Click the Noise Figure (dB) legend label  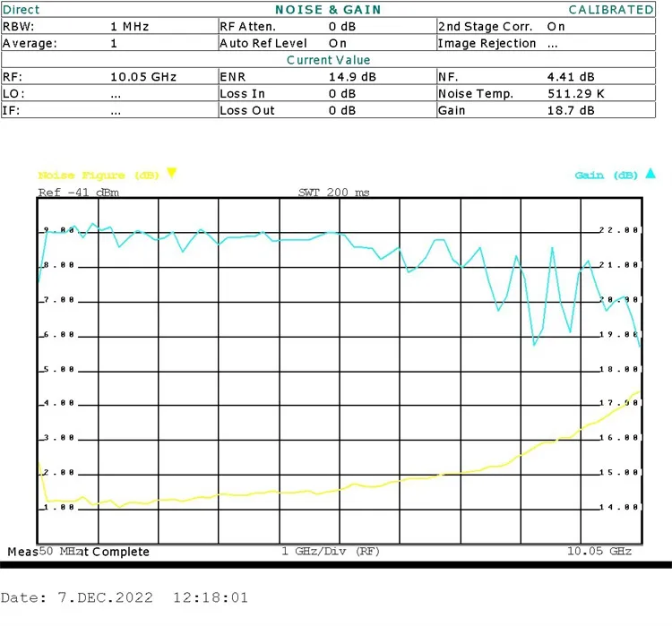coord(99,176)
